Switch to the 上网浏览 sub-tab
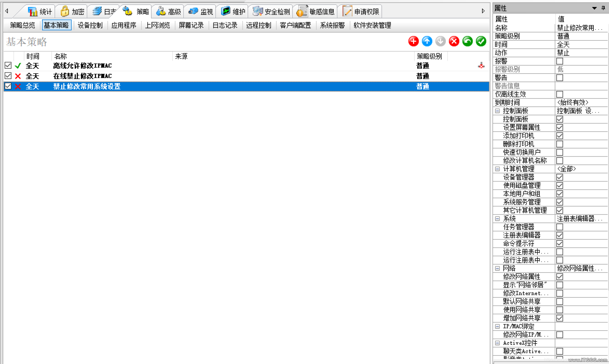The height and width of the screenshot is (364, 609). pyautogui.click(x=157, y=25)
